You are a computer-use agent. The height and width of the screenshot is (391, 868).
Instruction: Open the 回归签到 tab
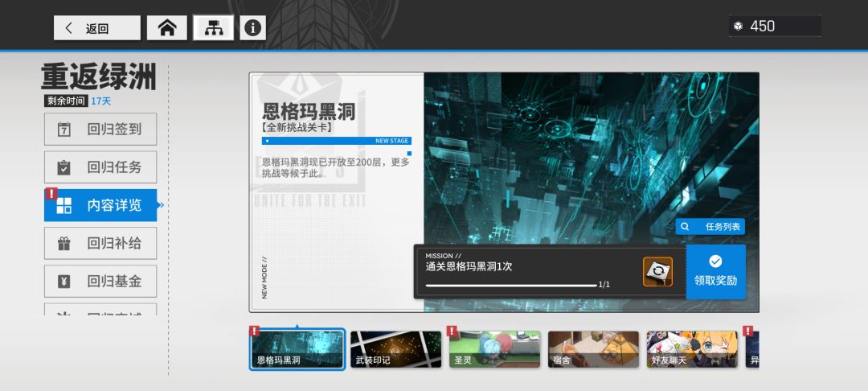point(100,129)
